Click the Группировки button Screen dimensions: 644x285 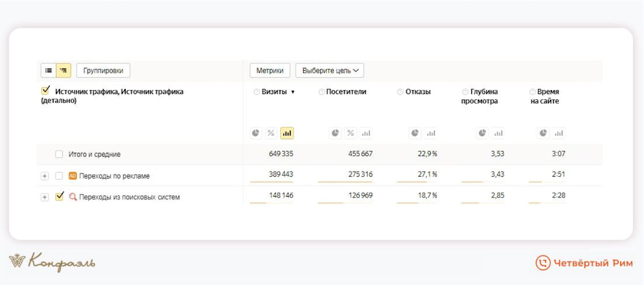pos(103,70)
